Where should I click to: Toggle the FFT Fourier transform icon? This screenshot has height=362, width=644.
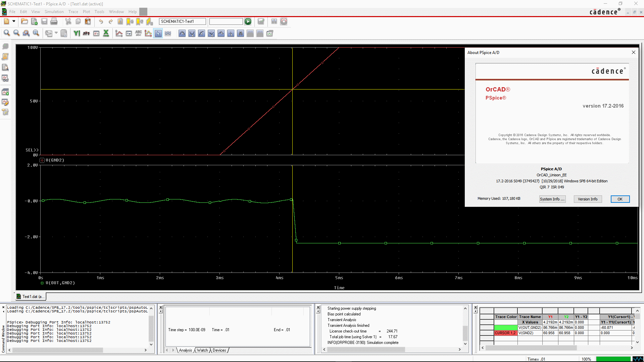click(x=87, y=33)
